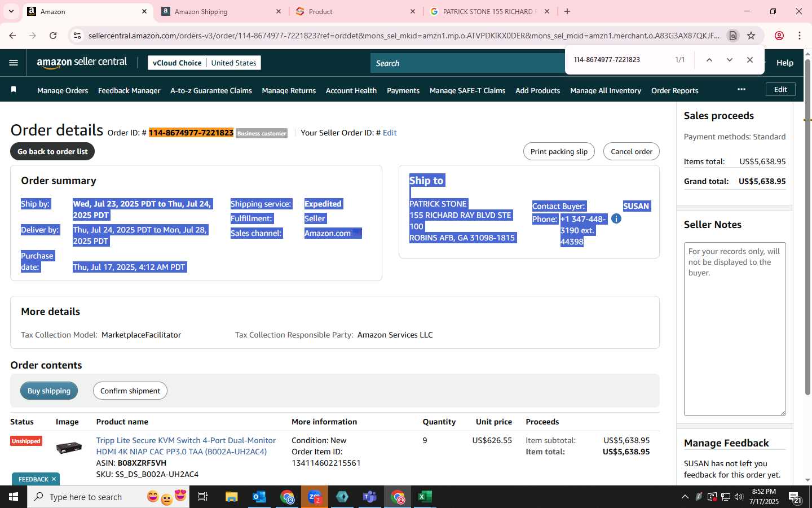Open Add Products page
The width and height of the screenshot is (812, 508).
(x=537, y=90)
